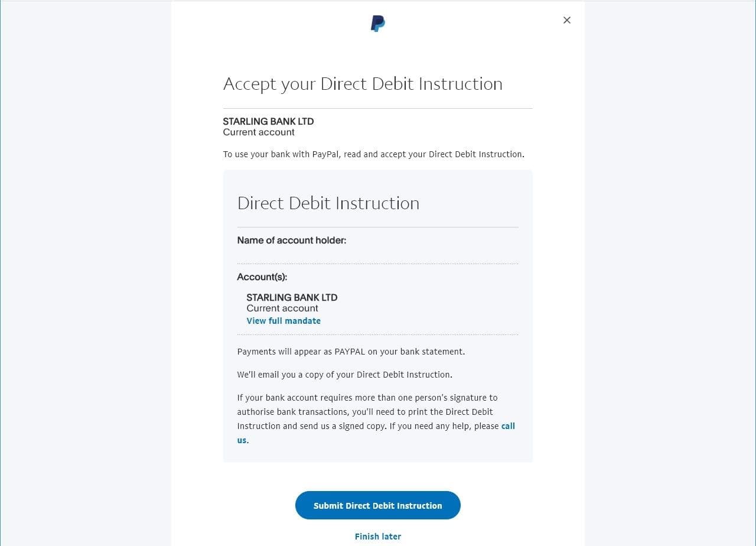Viewport: 756px width, 546px height.
Task: Click the 'Account(s):' label
Action: (x=262, y=277)
